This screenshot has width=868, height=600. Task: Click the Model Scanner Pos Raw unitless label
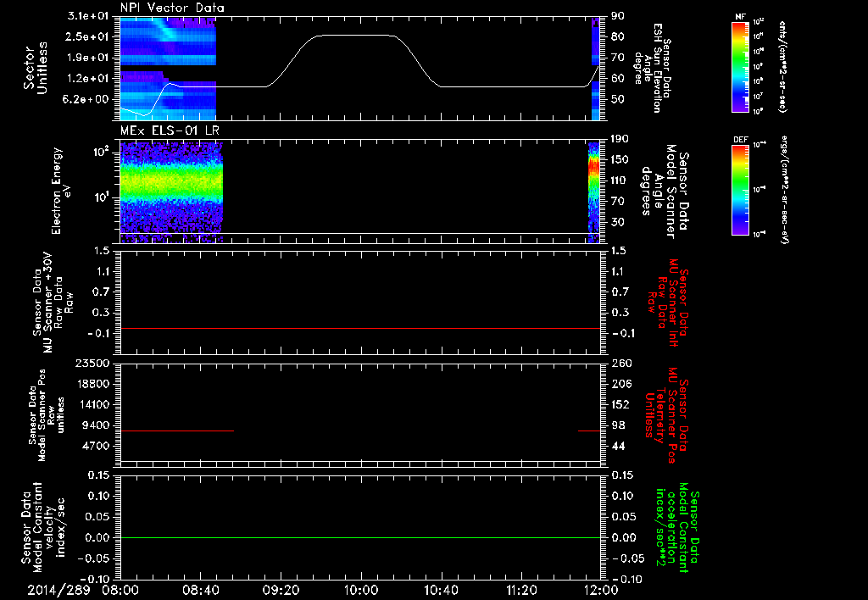[46, 415]
